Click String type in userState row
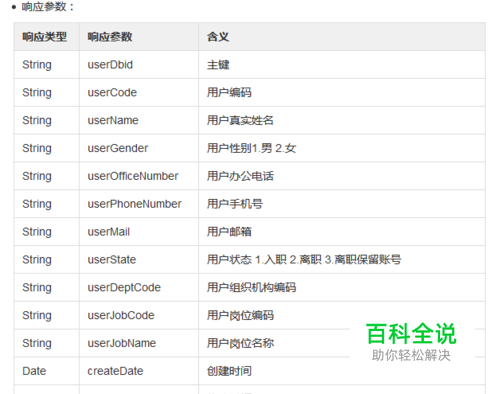This screenshot has width=500, height=394. click(46, 260)
